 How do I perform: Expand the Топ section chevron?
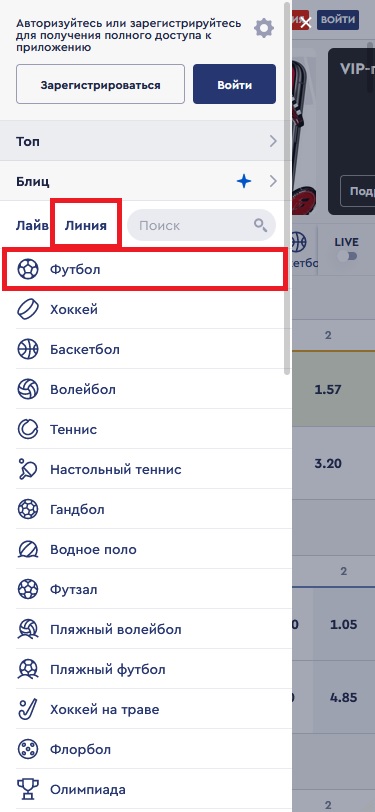[273, 141]
